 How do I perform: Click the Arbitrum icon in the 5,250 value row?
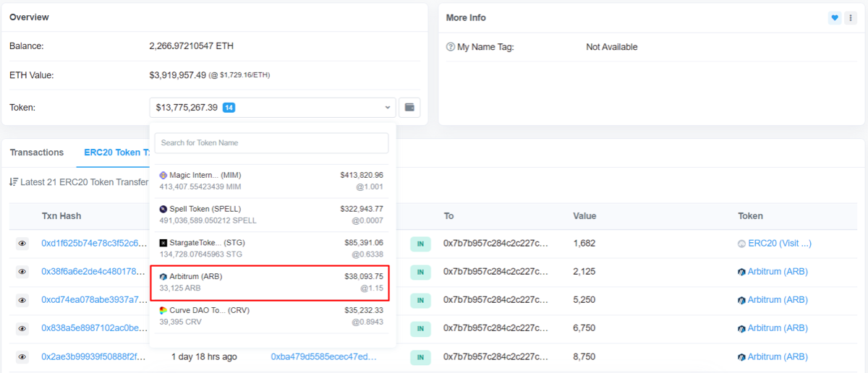click(741, 300)
